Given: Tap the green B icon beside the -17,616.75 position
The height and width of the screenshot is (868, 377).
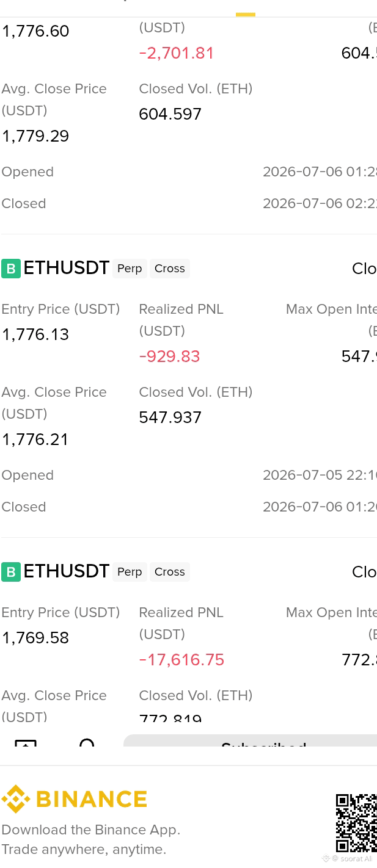Looking at the screenshot, I should (x=11, y=572).
